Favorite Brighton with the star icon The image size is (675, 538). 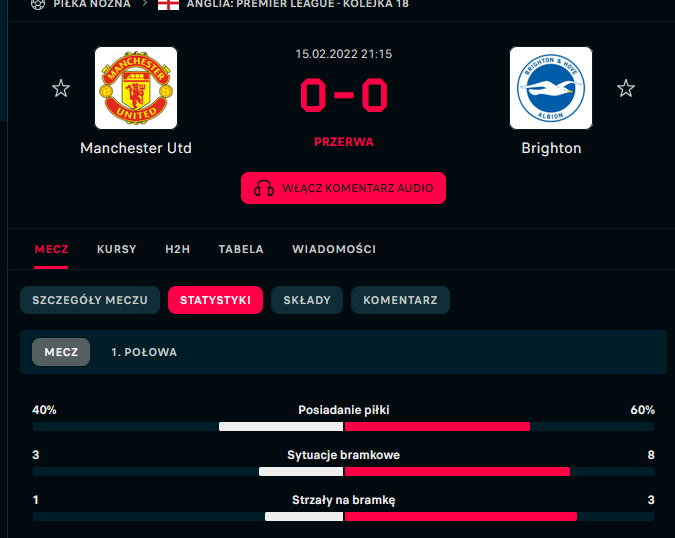pos(625,89)
